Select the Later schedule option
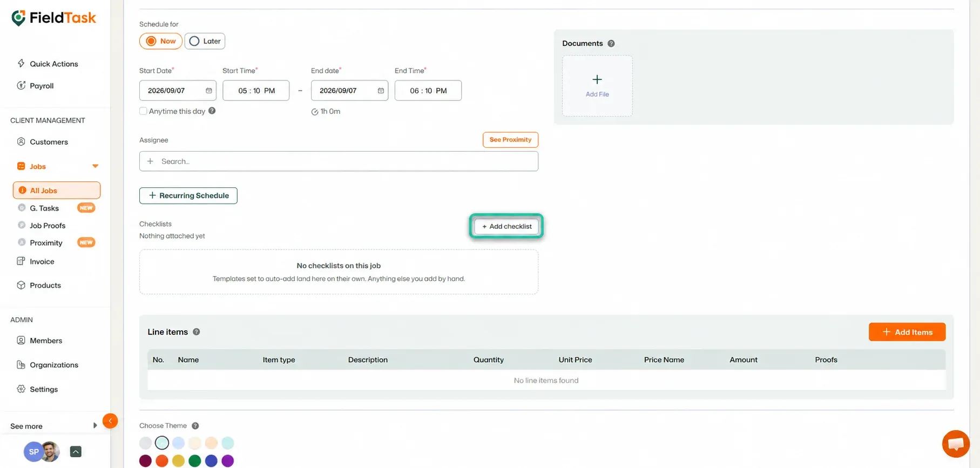 pos(205,41)
